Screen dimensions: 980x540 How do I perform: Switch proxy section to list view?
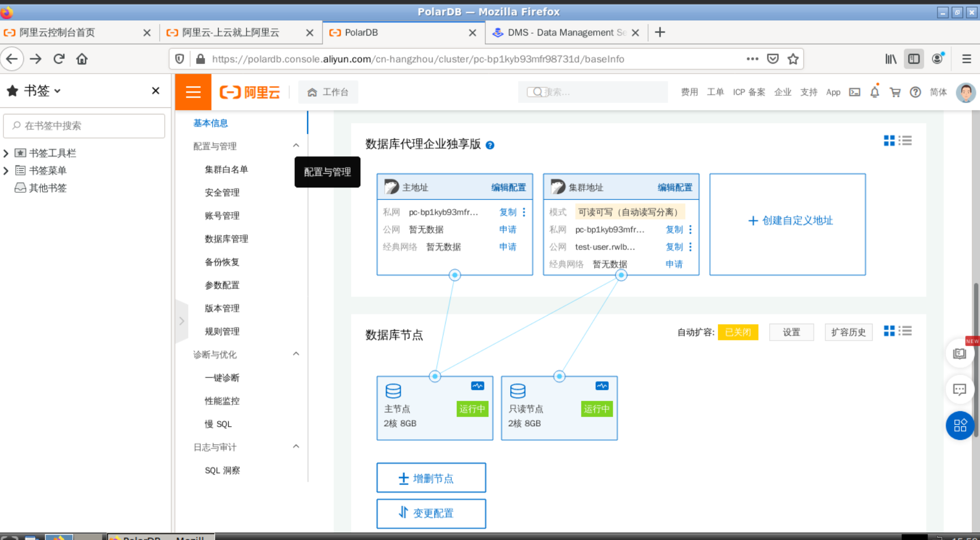[905, 141]
